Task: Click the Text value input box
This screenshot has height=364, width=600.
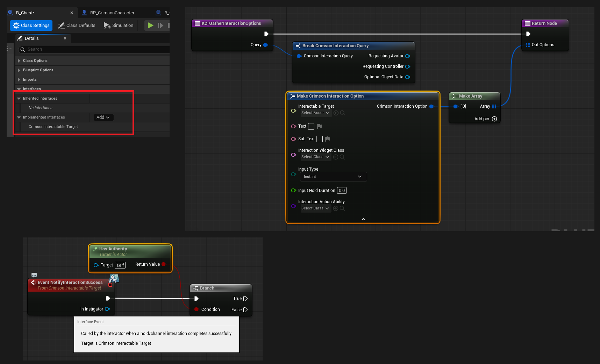Action: tap(311, 126)
